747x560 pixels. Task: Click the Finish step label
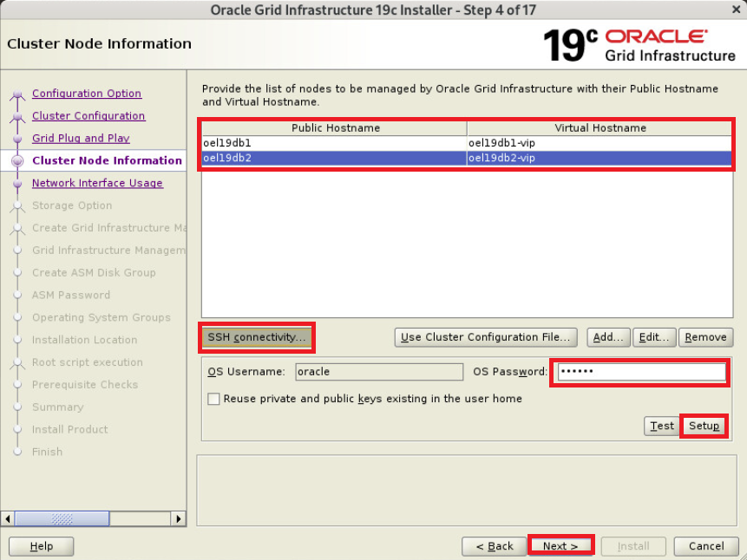click(47, 452)
